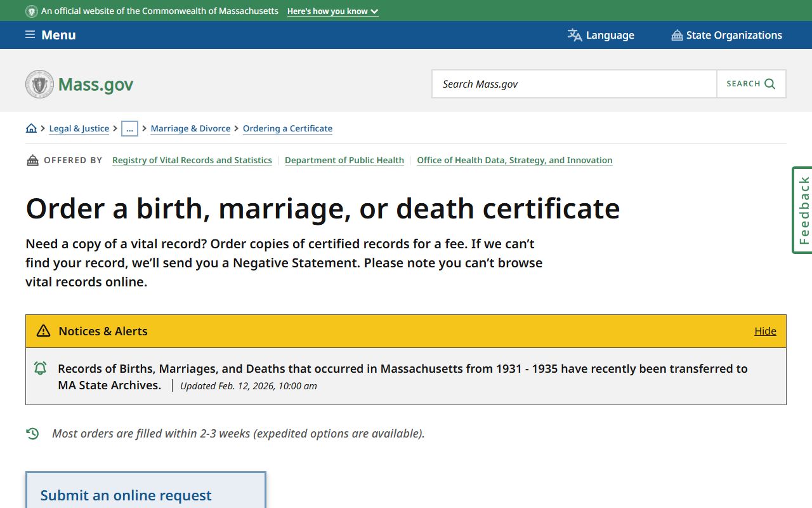The width and height of the screenshot is (812, 508).
Task: Click the "OFFERED BY" label
Action: click(x=73, y=160)
